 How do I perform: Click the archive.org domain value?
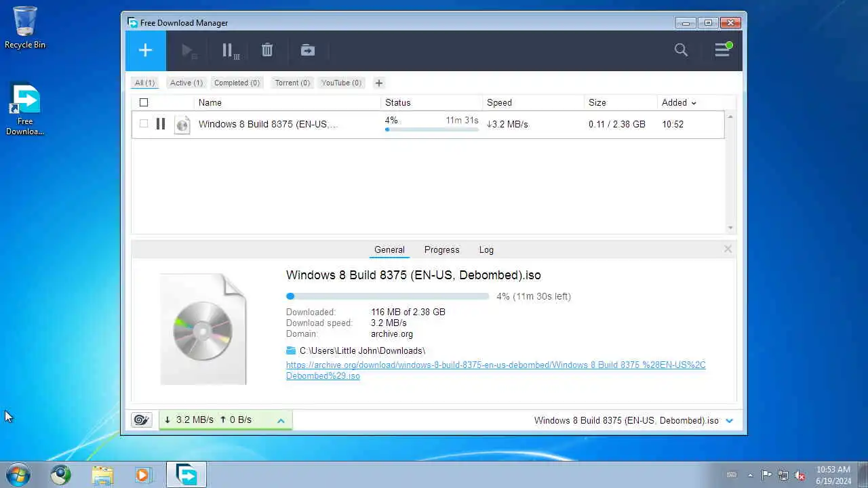[x=392, y=334]
